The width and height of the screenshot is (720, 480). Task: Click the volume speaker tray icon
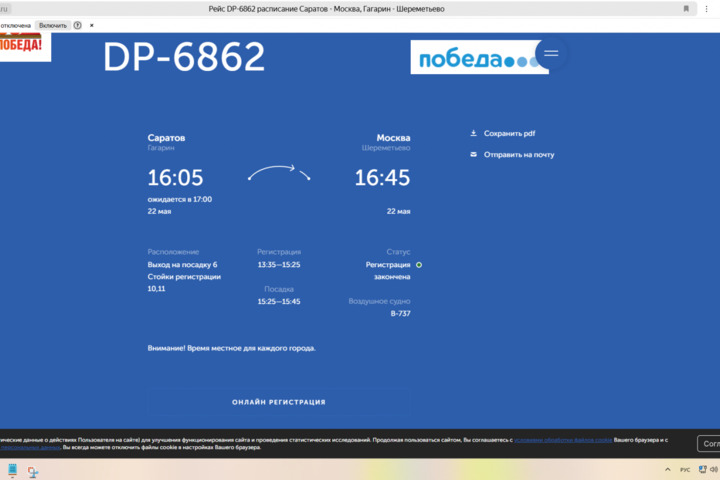pyautogui.click(x=714, y=469)
